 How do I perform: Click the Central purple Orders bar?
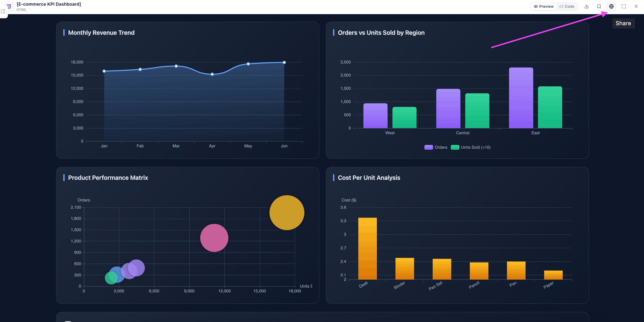tap(448, 108)
